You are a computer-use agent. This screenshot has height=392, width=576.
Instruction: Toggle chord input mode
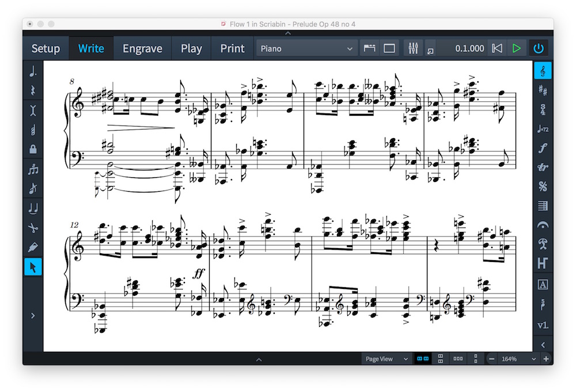point(33,130)
